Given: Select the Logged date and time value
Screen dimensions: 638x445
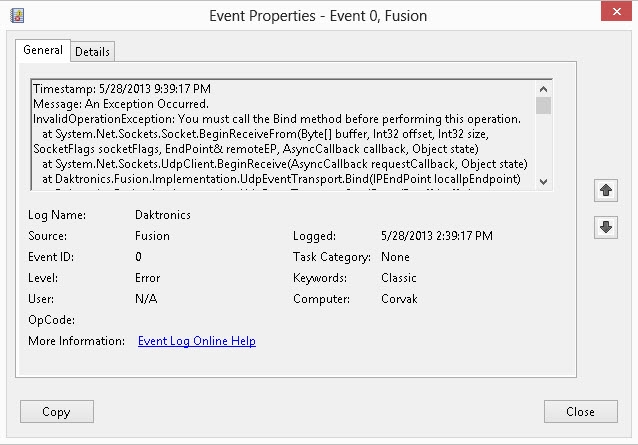Looking at the screenshot, I should [437, 236].
